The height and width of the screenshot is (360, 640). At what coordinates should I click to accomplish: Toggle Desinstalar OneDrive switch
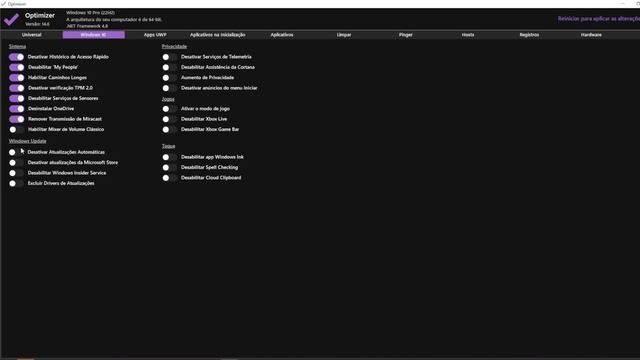[x=17, y=109]
